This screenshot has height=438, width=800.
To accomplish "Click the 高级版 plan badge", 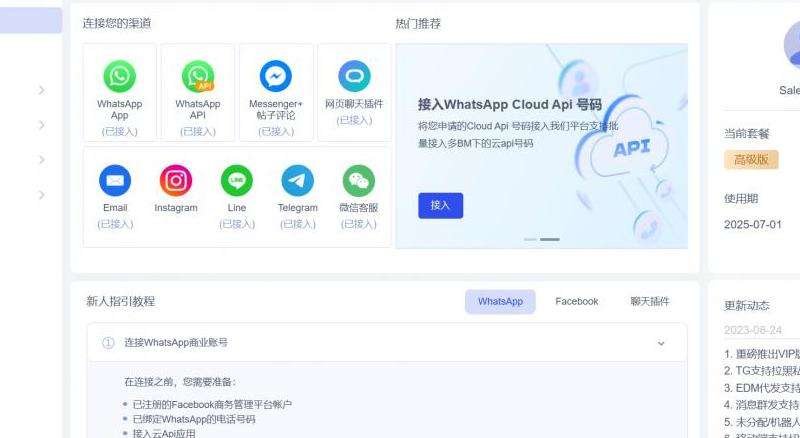I will 751,160.
